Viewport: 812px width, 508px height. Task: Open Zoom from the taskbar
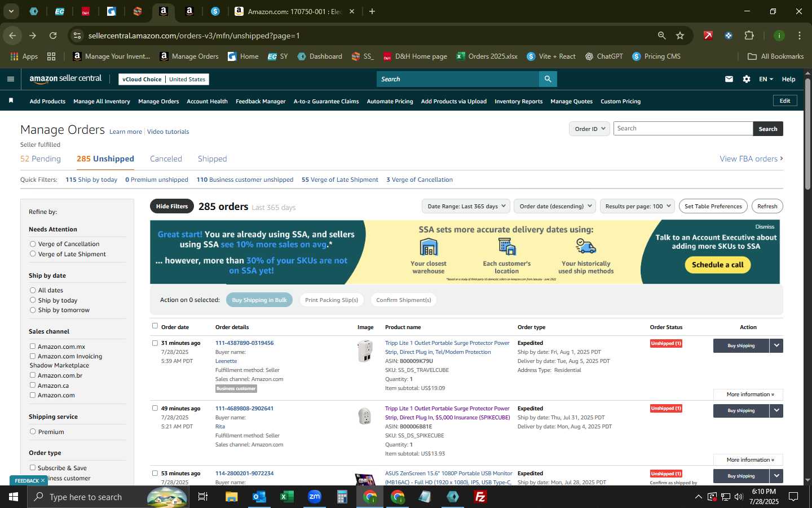(x=315, y=497)
